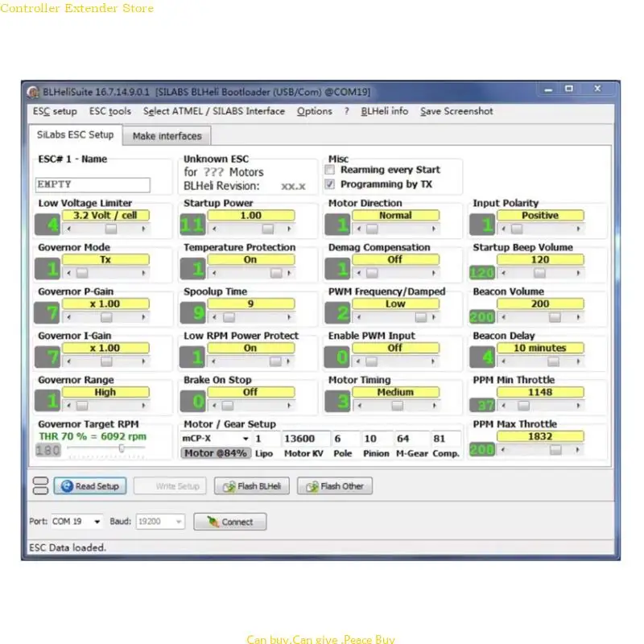644x644 pixels.
Task: Click the Beacon Volume indicator 200
Action: 482,316
